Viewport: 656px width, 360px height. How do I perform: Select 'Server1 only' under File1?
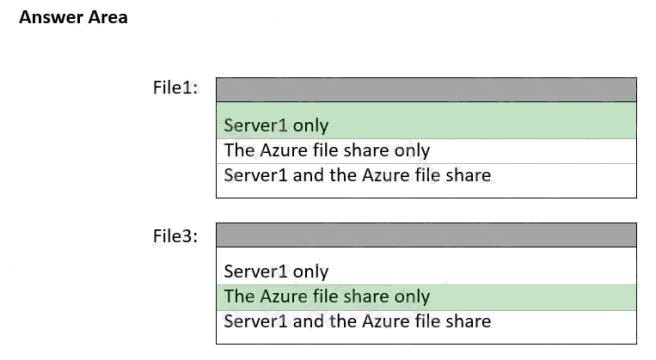(426, 121)
